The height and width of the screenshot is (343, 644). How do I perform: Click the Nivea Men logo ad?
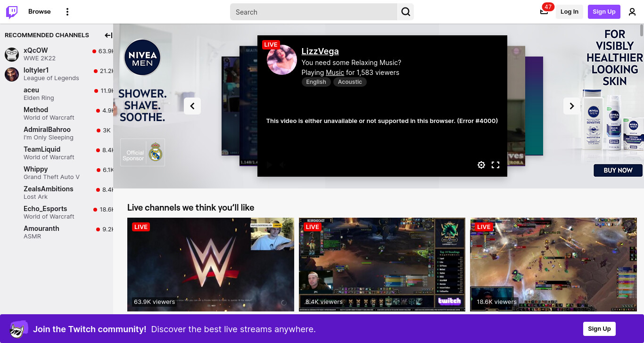tap(142, 57)
